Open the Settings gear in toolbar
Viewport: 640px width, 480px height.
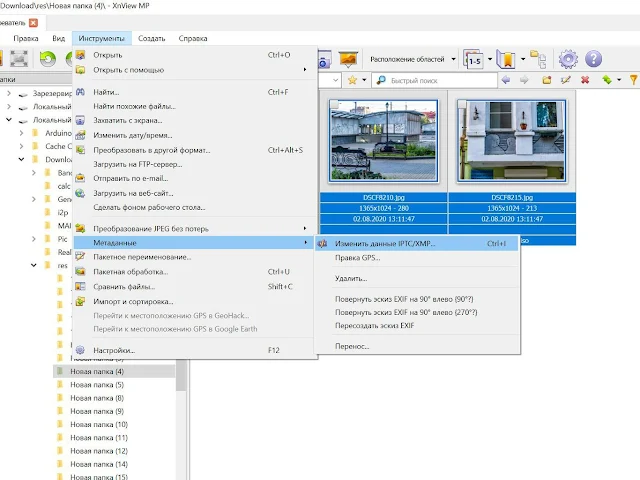(568, 59)
